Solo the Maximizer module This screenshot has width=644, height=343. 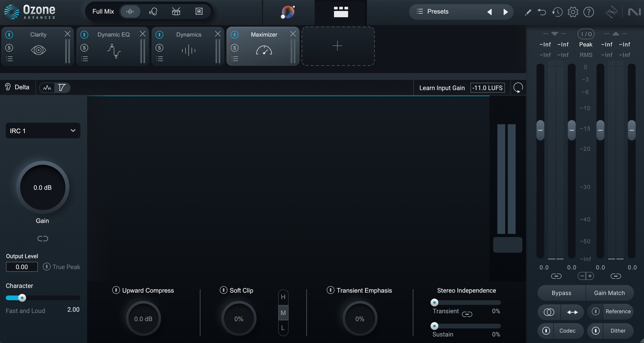pos(235,48)
